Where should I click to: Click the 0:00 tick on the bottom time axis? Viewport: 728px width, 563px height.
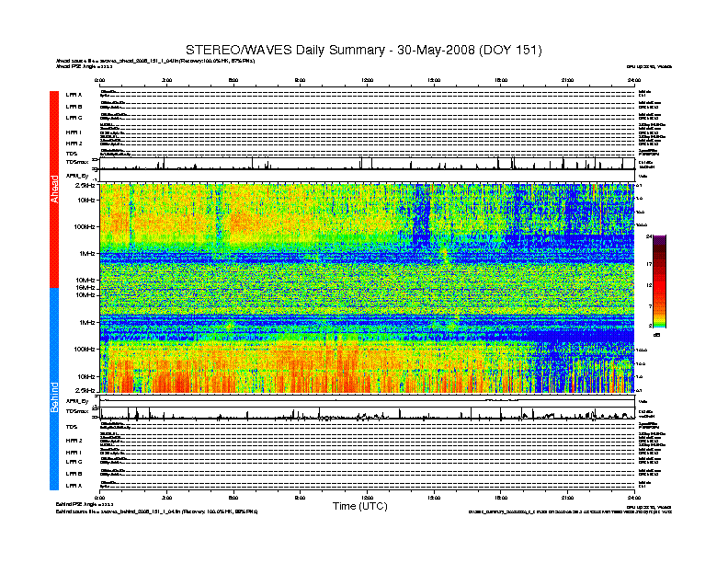click(x=100, y=498)
